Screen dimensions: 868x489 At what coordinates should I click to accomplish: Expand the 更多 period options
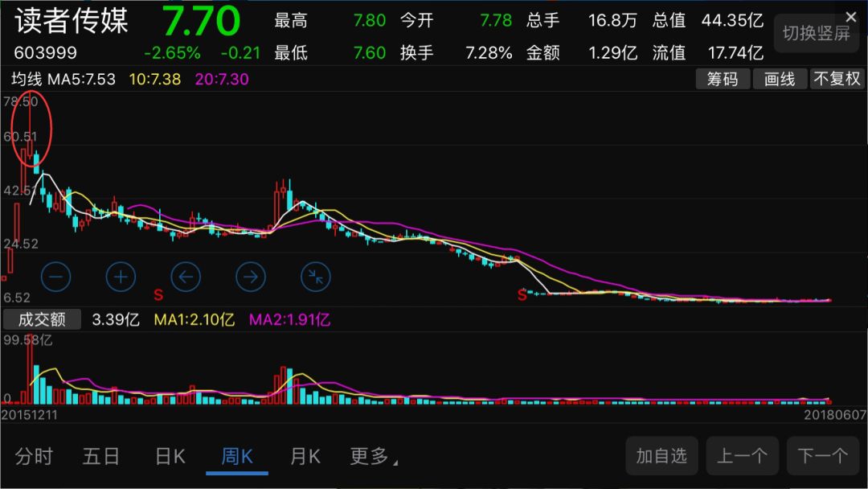tap(374, 456)
